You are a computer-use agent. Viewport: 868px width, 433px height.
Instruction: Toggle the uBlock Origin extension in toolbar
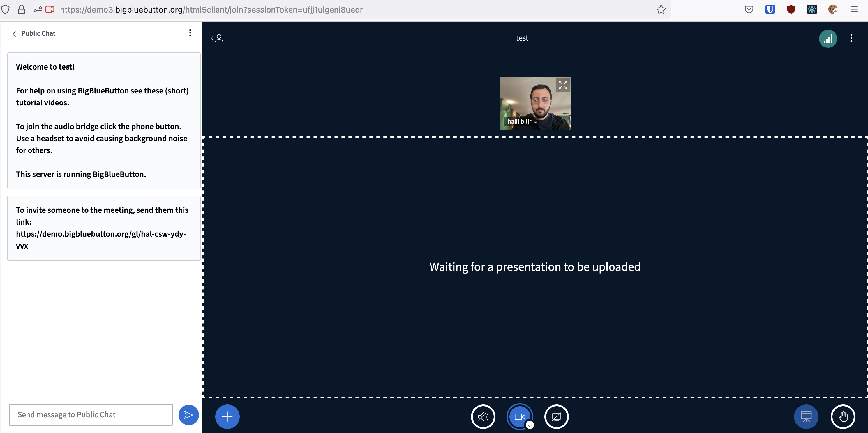point(791,9)
